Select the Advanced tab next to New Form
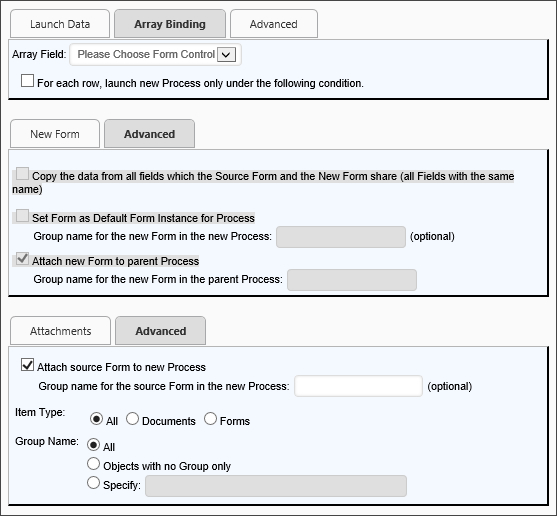 pyautogui.click(x=149, y=134)
